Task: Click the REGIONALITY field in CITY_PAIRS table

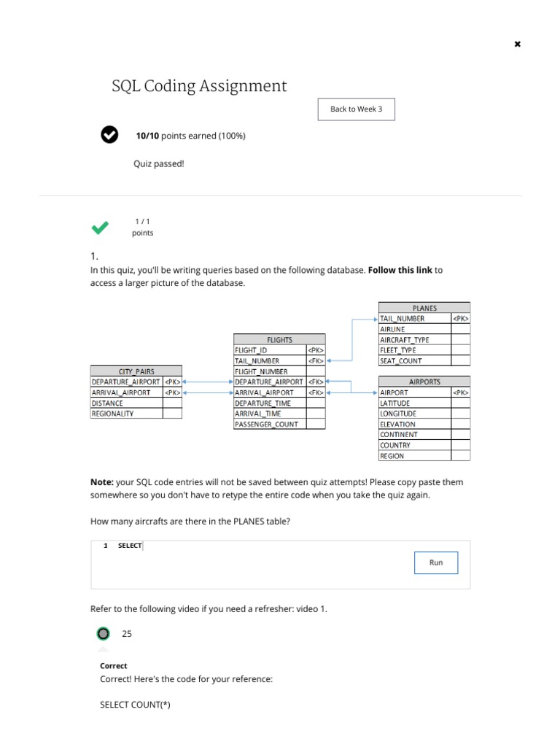Action: pyautogui.click(x=112, y=414)
